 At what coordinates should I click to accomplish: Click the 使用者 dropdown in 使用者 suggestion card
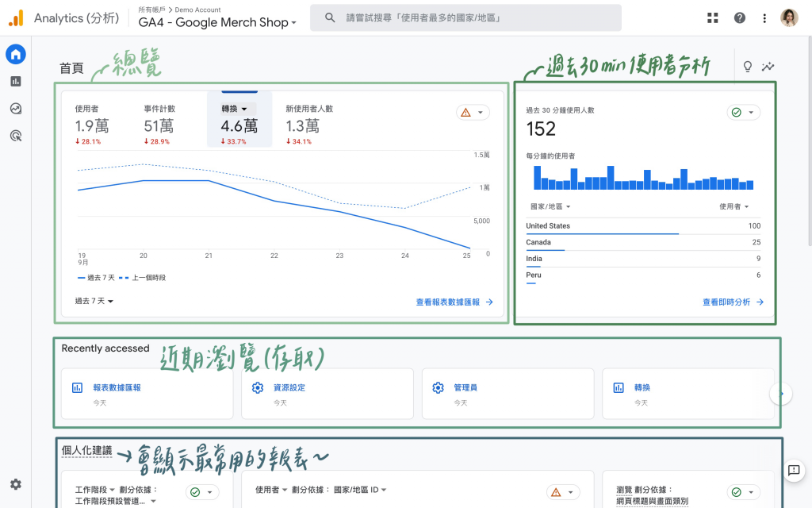pyautogui.click(x=271, y=489)
